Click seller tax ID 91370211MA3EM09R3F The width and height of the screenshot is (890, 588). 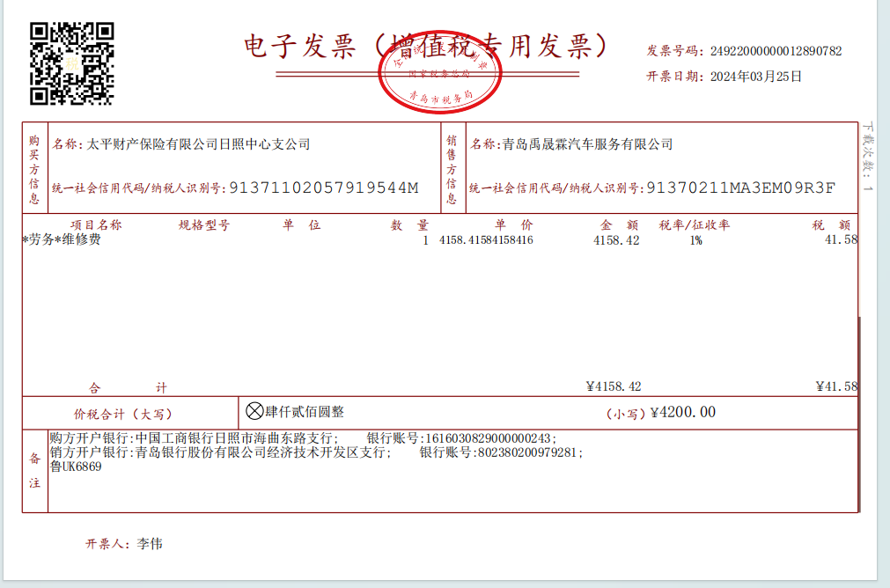click(739, 187)
